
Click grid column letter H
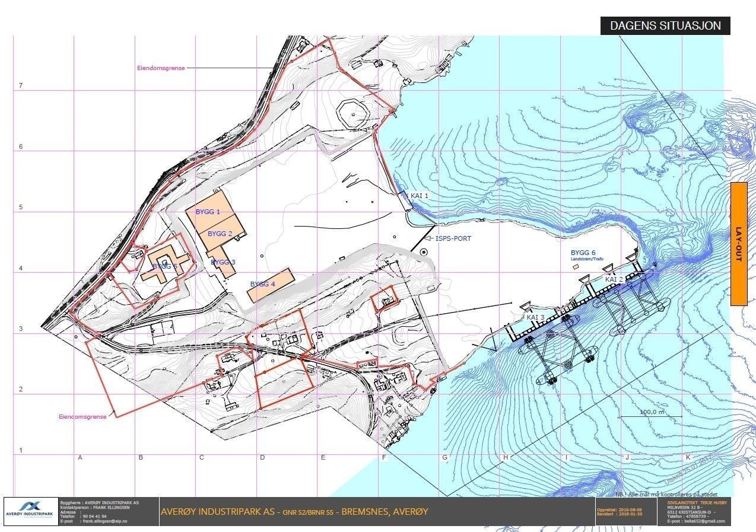[x=506, y=457]
